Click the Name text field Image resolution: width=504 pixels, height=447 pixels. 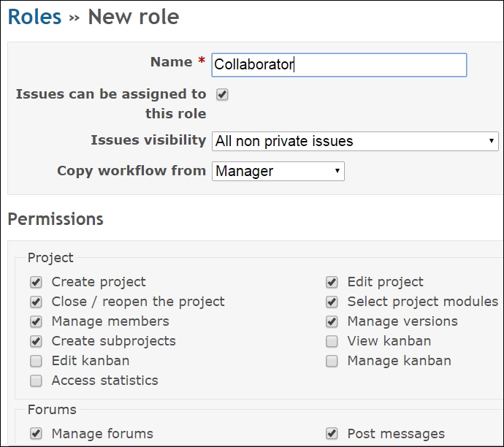pos(339,64)
